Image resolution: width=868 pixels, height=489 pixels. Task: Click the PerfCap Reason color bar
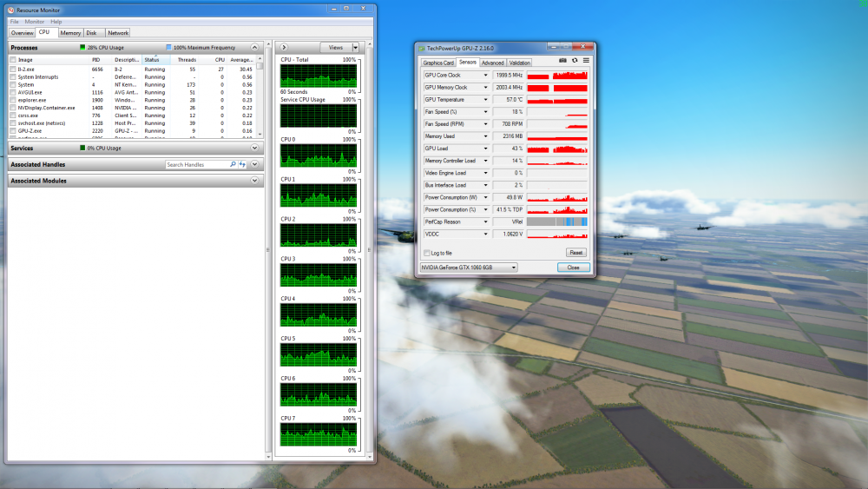point(557,222)
